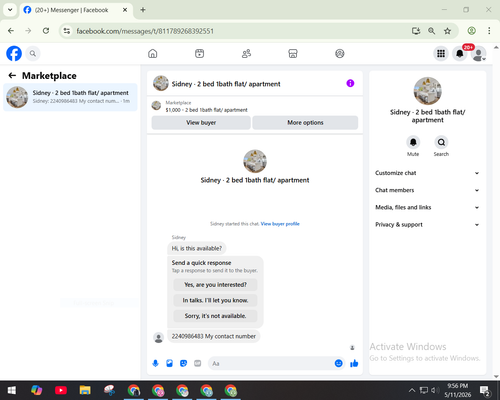Click the voice clip microphone icon
The width and height of the screenshot is (500, 400).
155,363
